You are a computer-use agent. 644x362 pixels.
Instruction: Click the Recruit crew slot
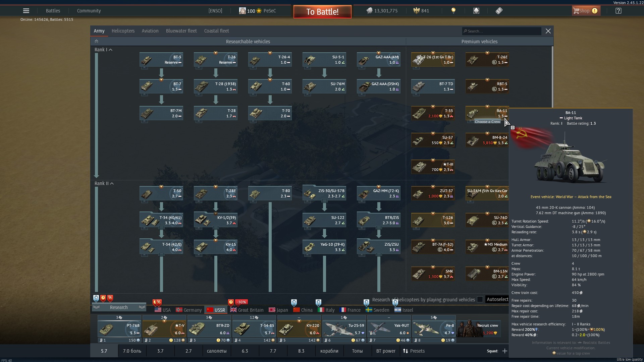coord(479,329)
